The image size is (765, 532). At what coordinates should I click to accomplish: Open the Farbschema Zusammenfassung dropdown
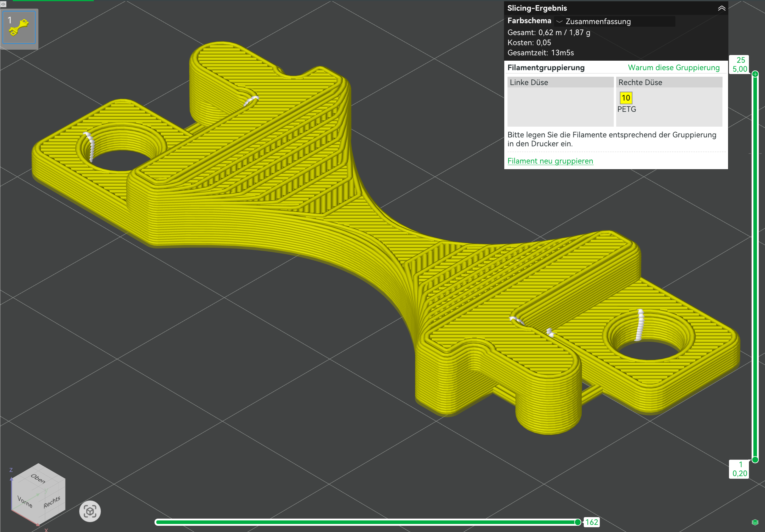coord(615,21)
